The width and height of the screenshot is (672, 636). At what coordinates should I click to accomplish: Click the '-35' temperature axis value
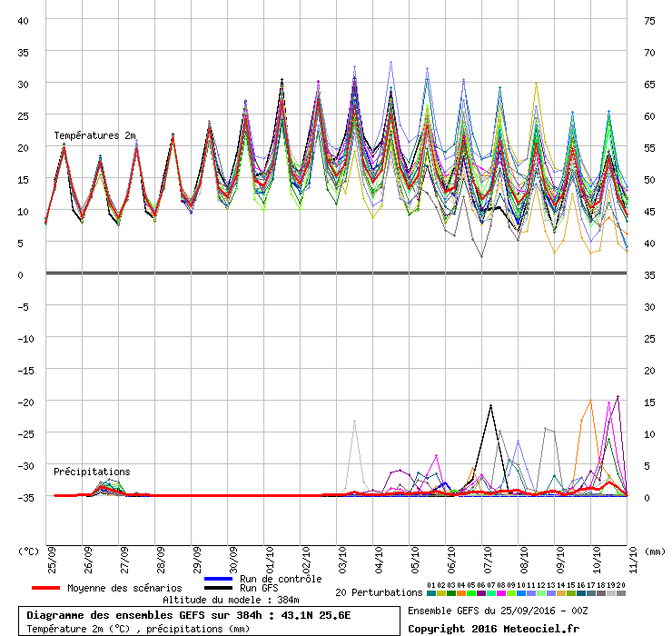pos(25,498)
